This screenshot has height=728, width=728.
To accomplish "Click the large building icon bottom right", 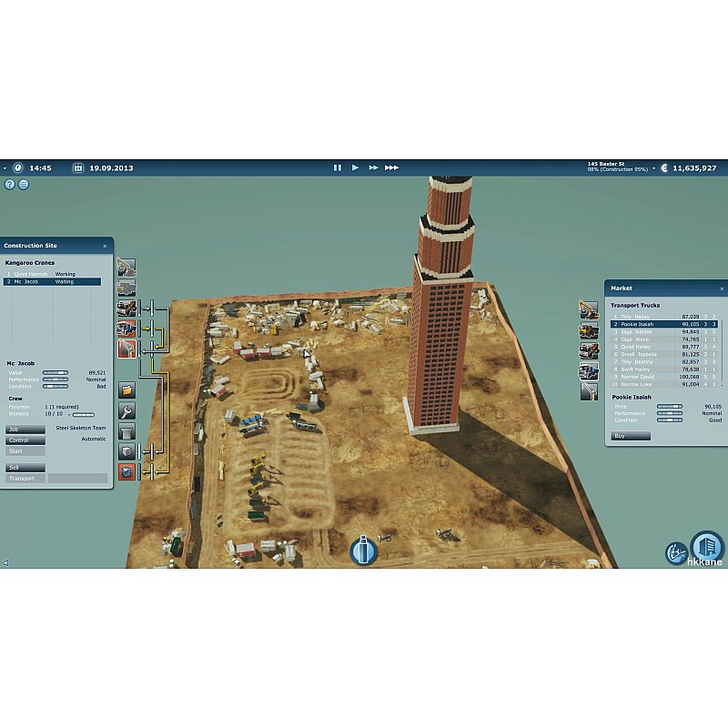I will pyautogui.click(x=706, y=549).
